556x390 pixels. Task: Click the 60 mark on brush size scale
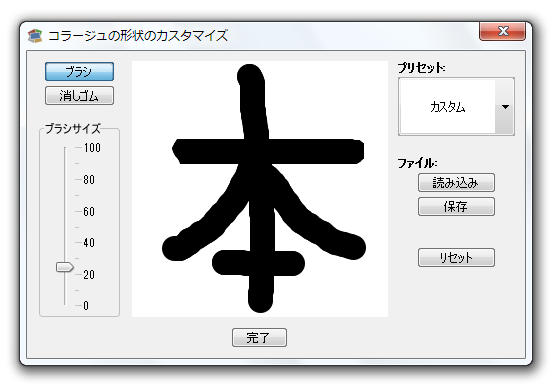pos(89,212)
